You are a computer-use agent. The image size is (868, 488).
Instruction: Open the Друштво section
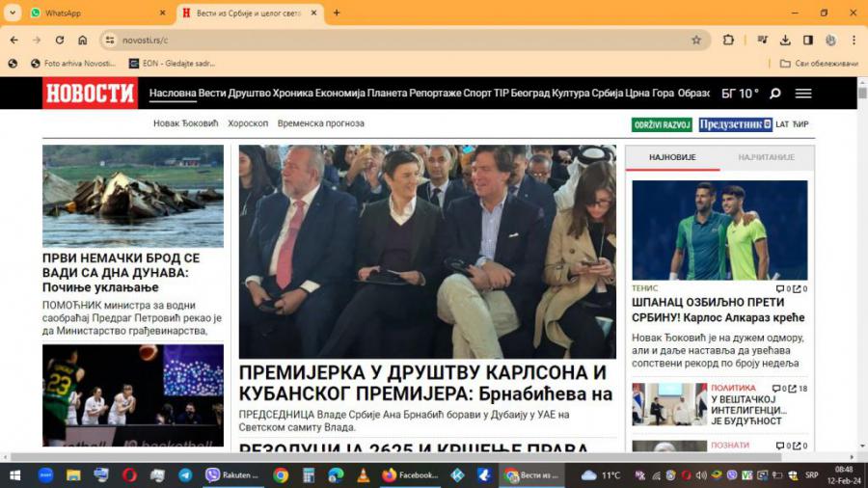(249, 93)
